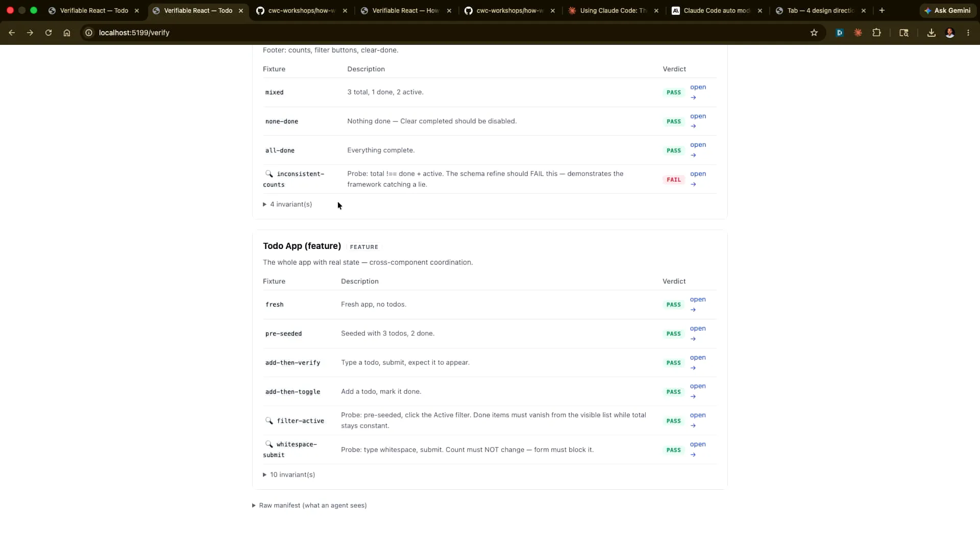Open the fresh fixture link
Image resolution: width=980 pixels, height=551 pixels.
coord(698,305)
